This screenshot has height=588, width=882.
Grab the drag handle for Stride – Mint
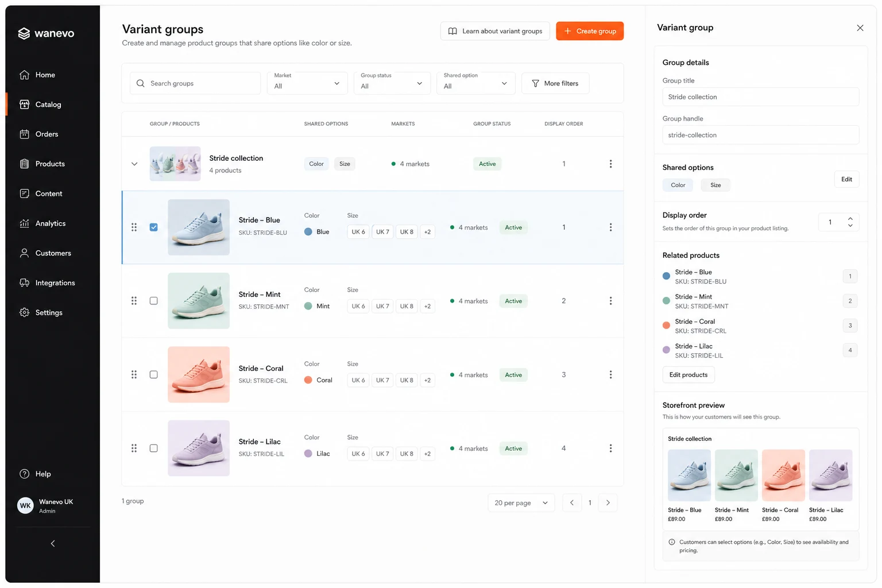(x=134, y=301)
